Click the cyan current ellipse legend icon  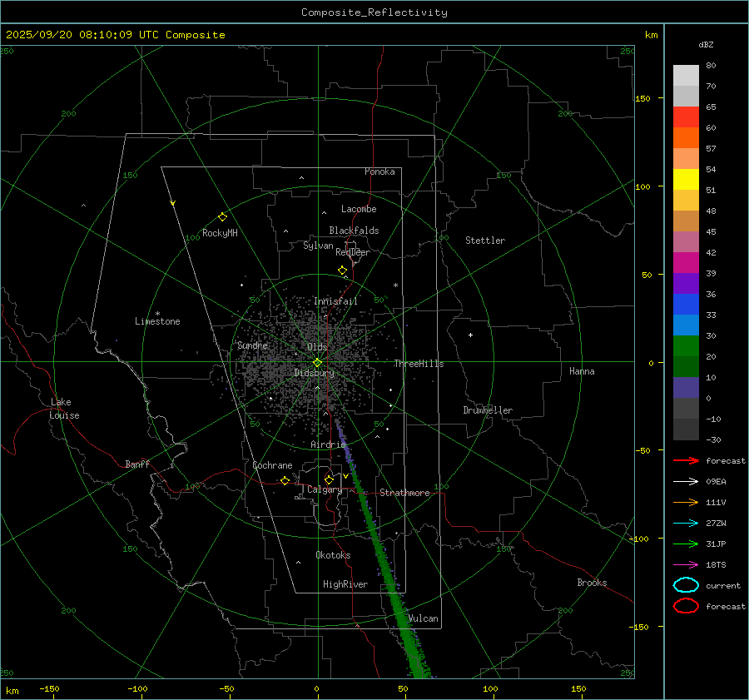[685, 585]
